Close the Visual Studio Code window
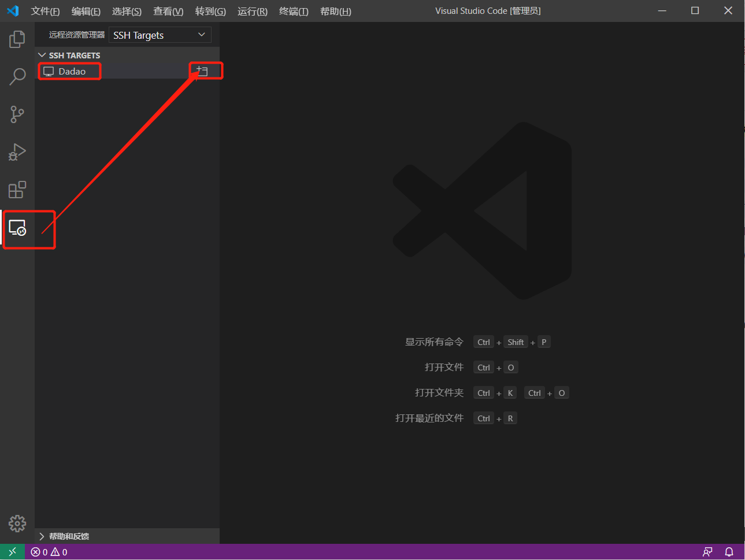This screenshot has height=560, width=745. tap(728, 11)
